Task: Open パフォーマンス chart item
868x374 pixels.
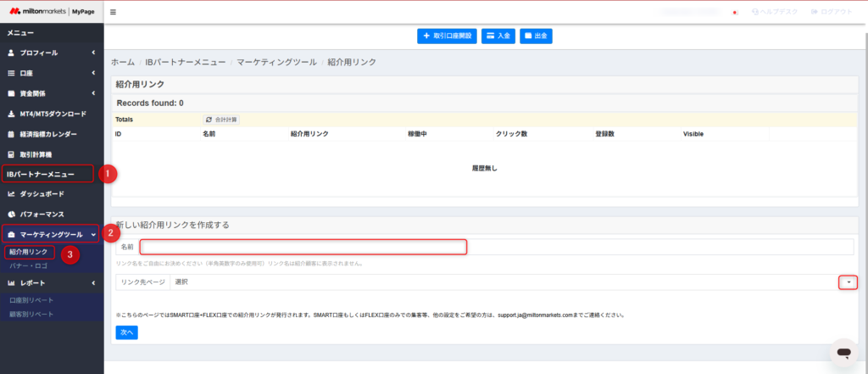Action: [x=42, y=214]
